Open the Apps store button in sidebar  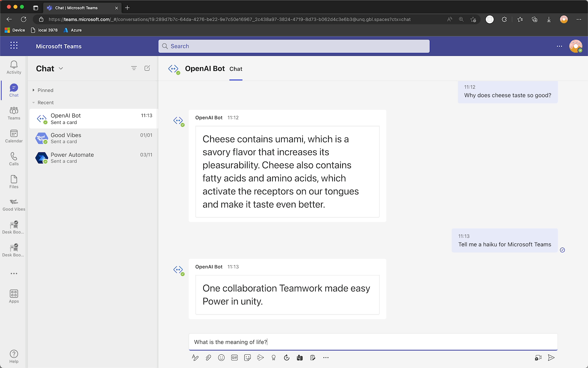(14, 296)
